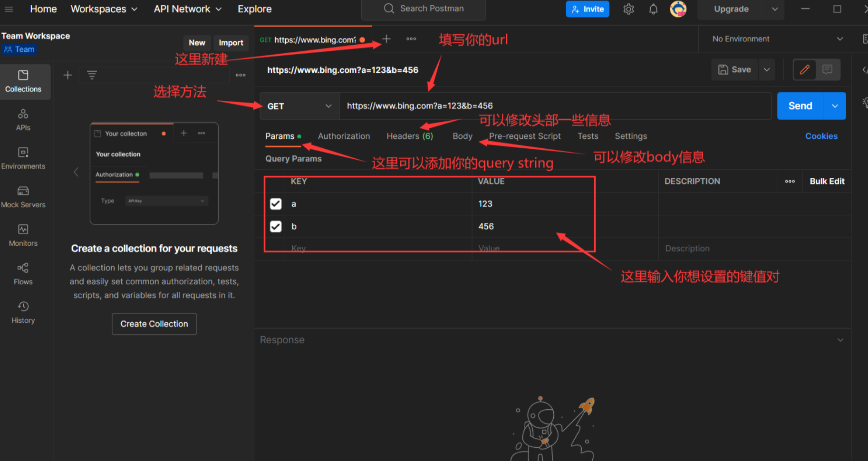Open the notifications bell icon

[653, 9]
